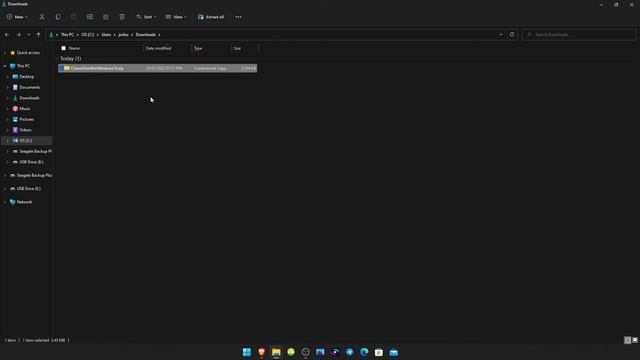Click the Search Downloads field
Viewport: 640px width, 360px height.
pyautogui.click(x=579, y=35)
